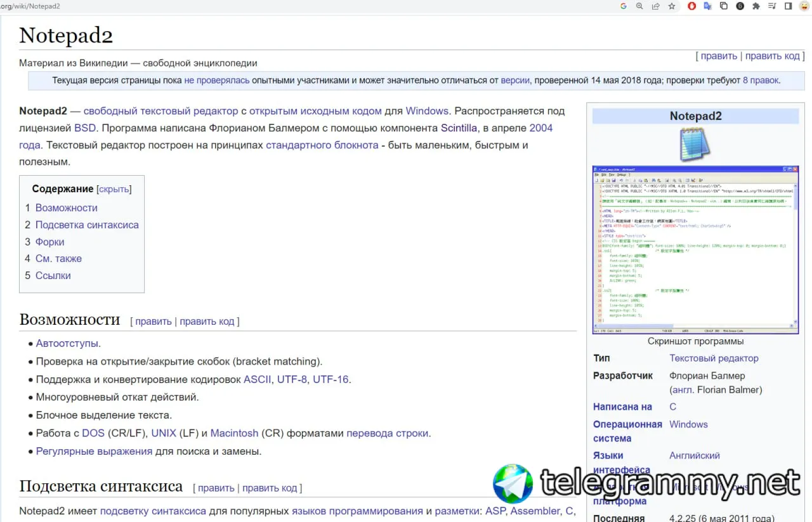
Task: Click the top 'править код' link beside the page title
Action: [773, 56]
